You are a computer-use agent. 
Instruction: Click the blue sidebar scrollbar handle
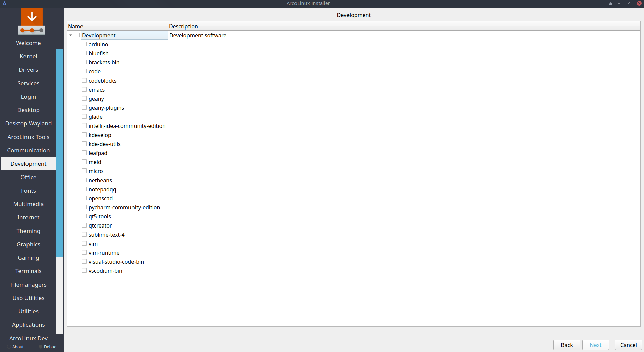click(59, 153)
